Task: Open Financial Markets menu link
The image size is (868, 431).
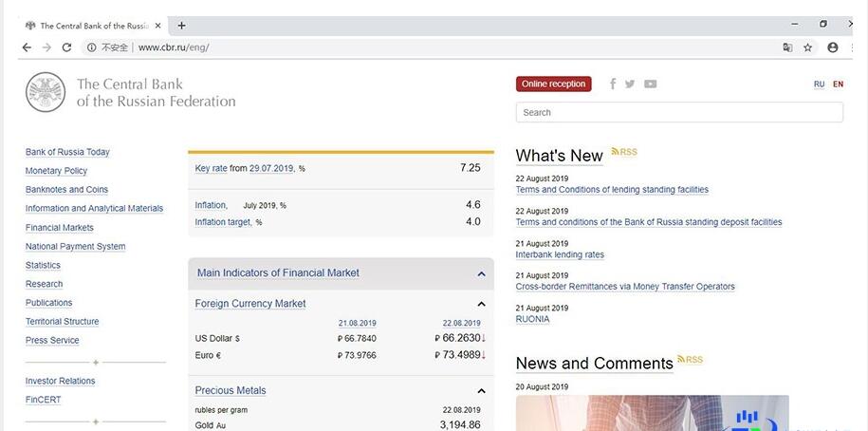Action: (60, 228)
